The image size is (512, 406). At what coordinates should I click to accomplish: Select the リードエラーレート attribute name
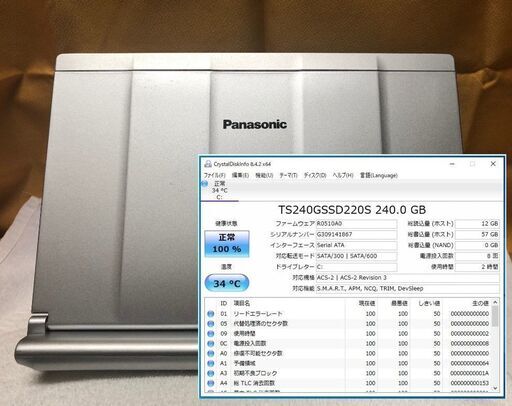[258, 314]
